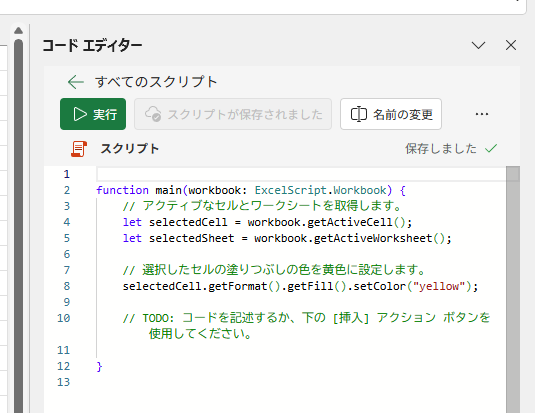The height and width of the screenshot is (413, 535).
Task: Click the code editor vertical scrollbar
Action: 513,289
